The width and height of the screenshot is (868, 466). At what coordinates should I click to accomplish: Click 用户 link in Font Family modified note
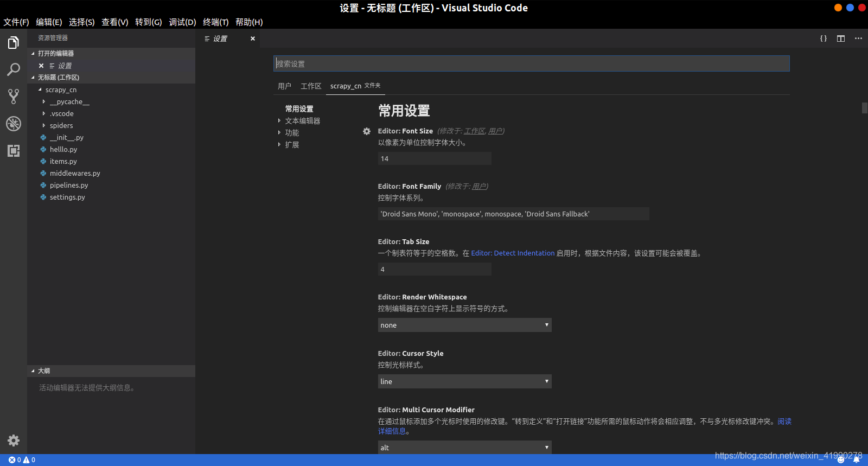tap(479, 187)
